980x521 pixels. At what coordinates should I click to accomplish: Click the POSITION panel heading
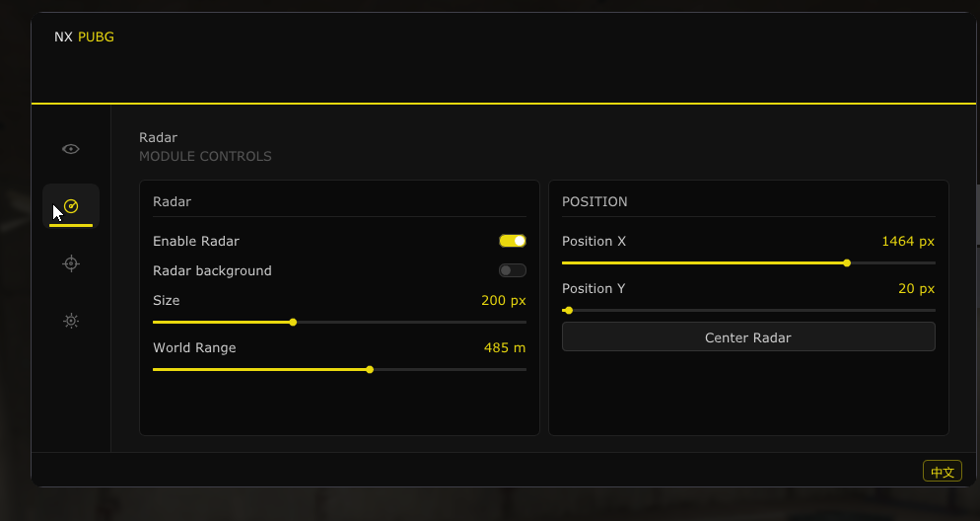point(595,201)
